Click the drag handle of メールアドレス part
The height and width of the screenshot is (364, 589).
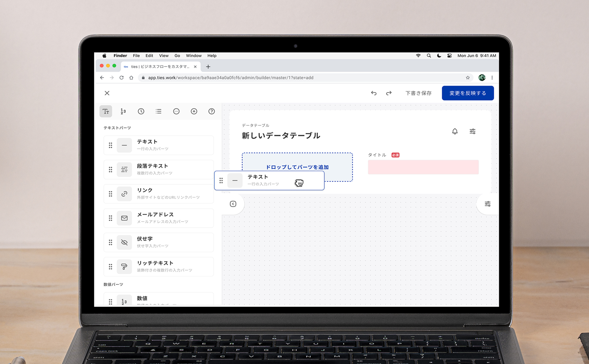[x=110, y=218]
